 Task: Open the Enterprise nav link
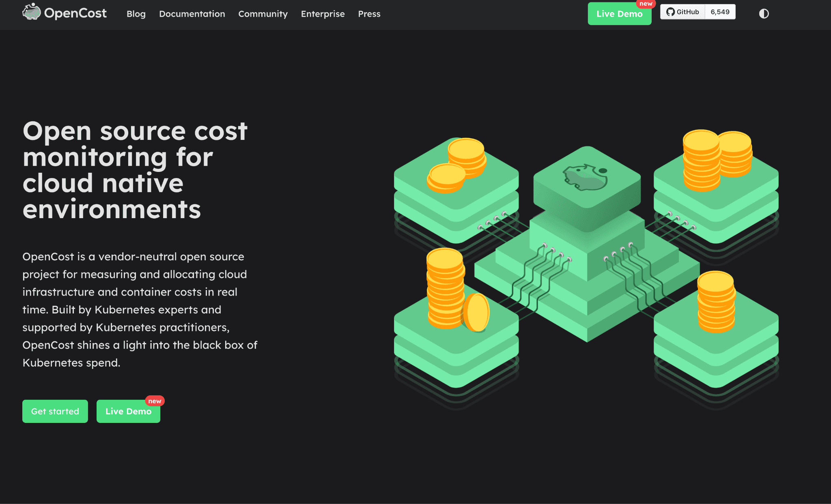(323, 14)
